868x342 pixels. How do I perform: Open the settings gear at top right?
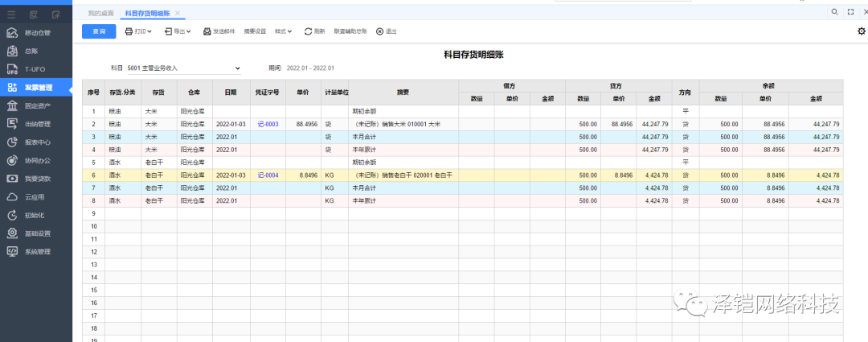[861, 31]
